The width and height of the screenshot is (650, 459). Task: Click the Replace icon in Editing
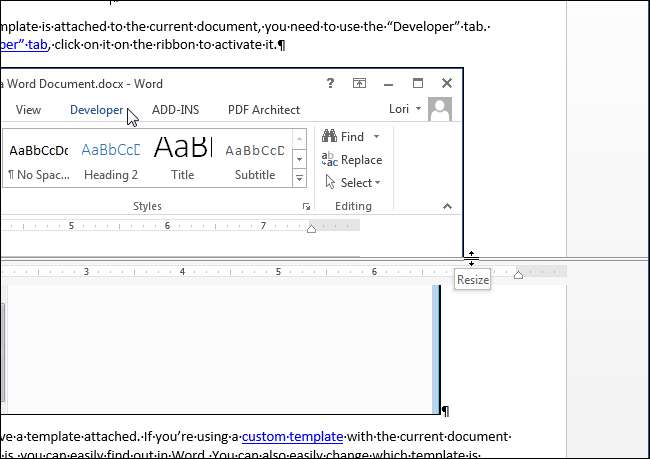329,159
